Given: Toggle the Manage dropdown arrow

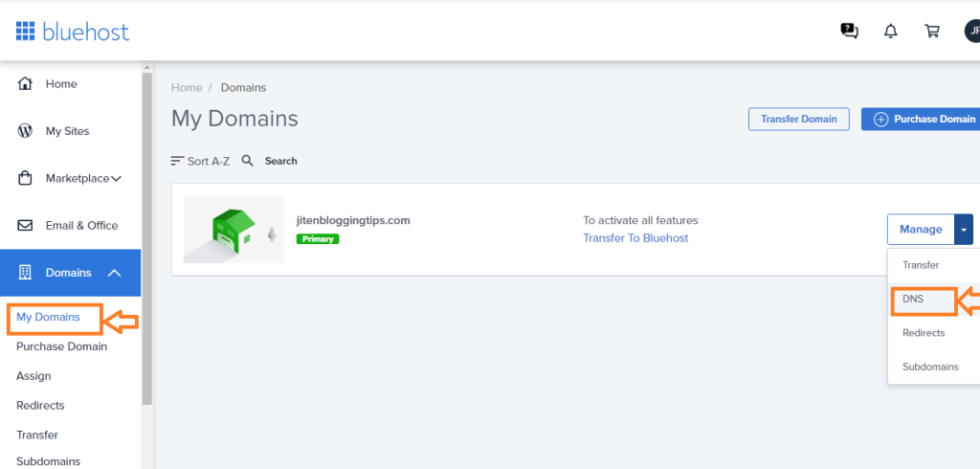Looking at the screenshot, I should pos(963,230).
